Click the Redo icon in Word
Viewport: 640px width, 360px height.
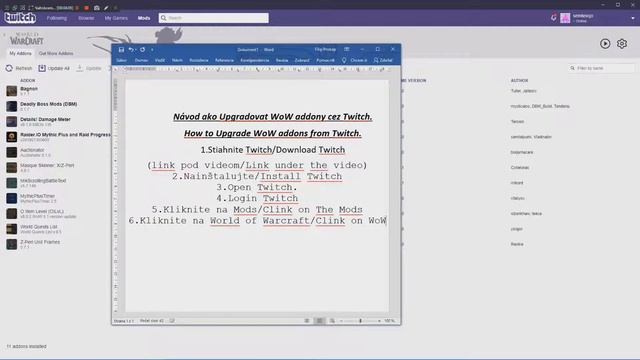[142, 50]
